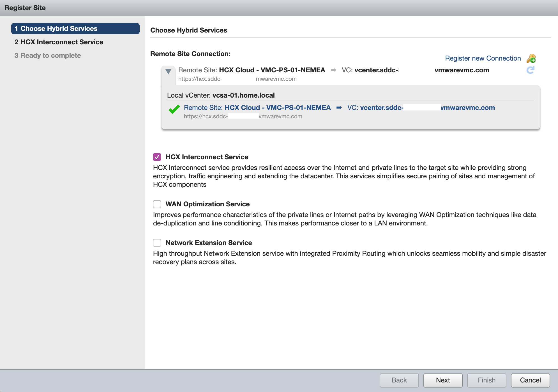Open Register new Connection link
The width and height of the screenshot is (558, 392).
(483, 58)
